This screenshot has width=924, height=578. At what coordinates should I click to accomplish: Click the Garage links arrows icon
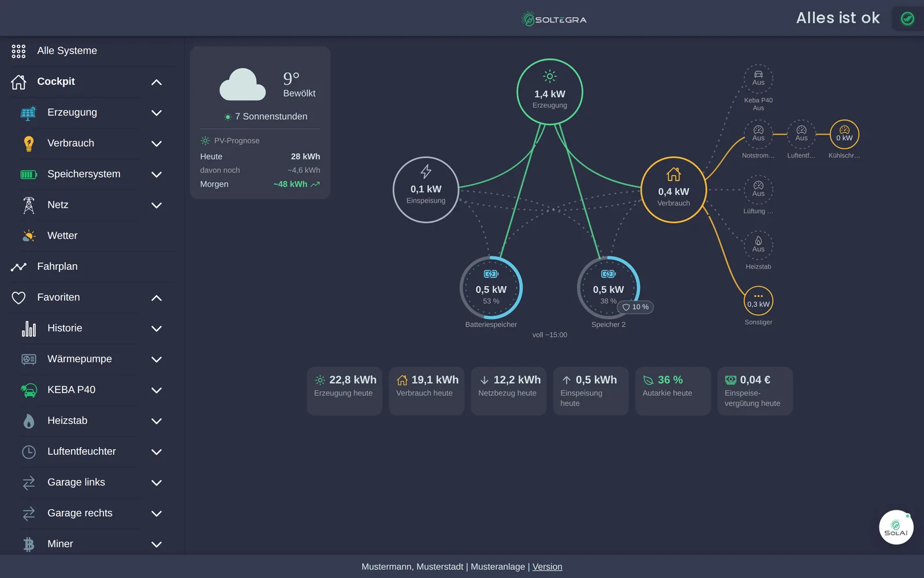28,483
